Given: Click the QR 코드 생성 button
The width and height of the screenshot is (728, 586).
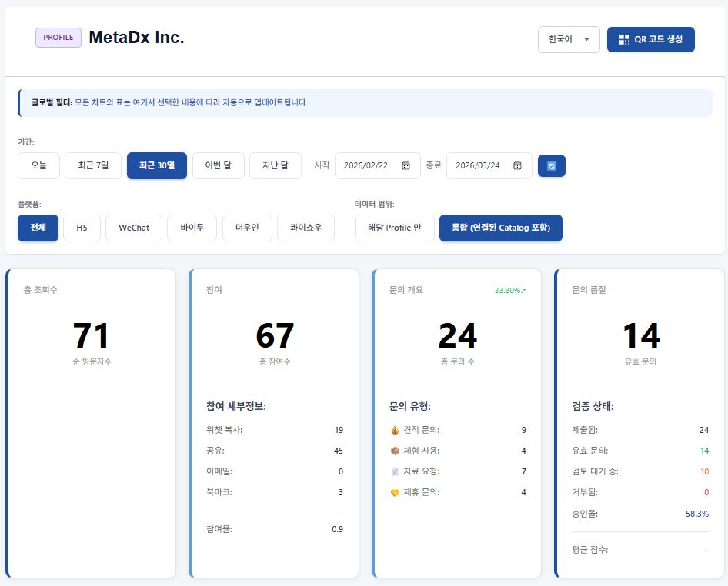Looking at the screenshot, I should (650, 39).
